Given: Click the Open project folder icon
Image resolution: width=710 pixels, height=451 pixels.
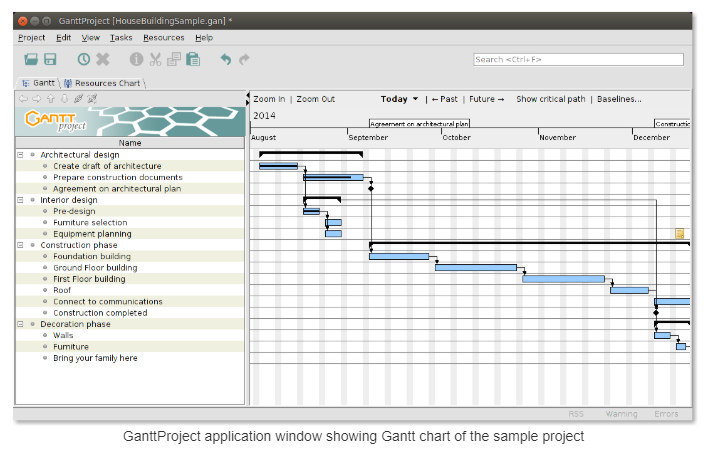Looking at the screenshot, I should click(31, 60).
